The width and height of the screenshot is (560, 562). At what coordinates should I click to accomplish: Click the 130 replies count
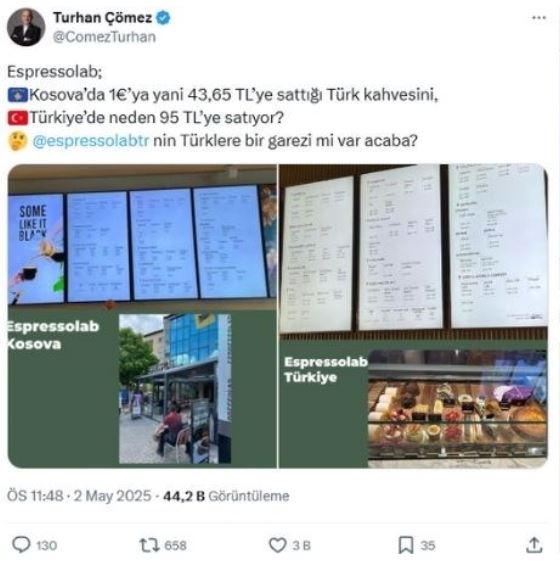[47, 546]
